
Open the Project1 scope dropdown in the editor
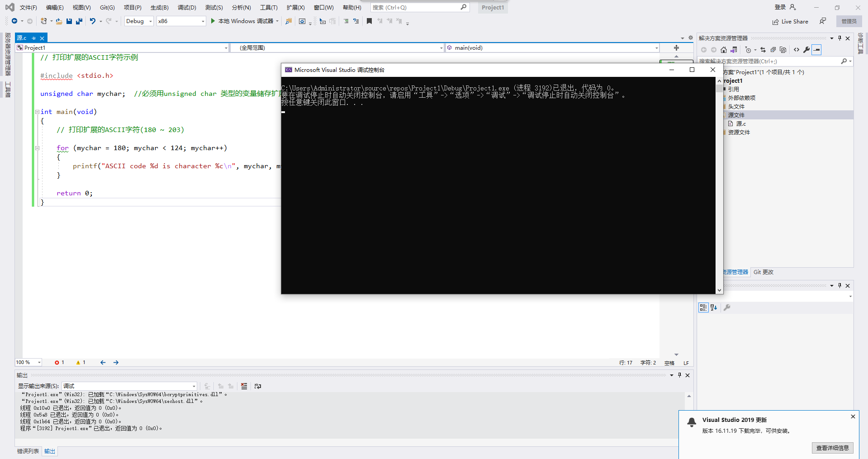[x=122, y=47]
